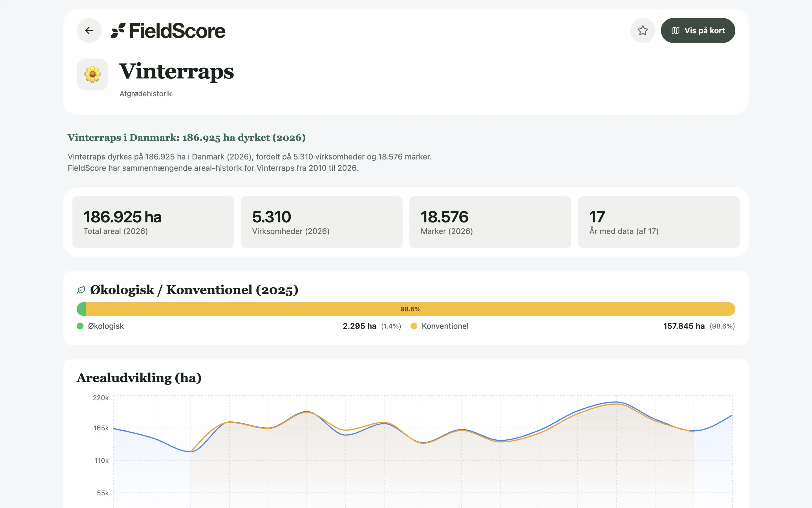This screenshot has width=812, height=508.
Task: Click the Økologisk legend label
Action: pyautogui.click(x=106, y=326)
